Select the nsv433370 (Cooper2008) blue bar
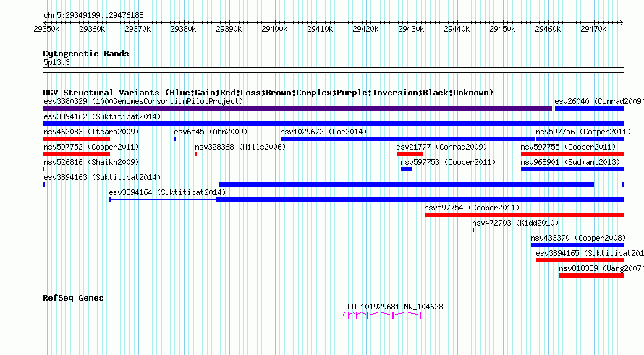The width and height of the screenshot is (644, 355). pos(577,245)
